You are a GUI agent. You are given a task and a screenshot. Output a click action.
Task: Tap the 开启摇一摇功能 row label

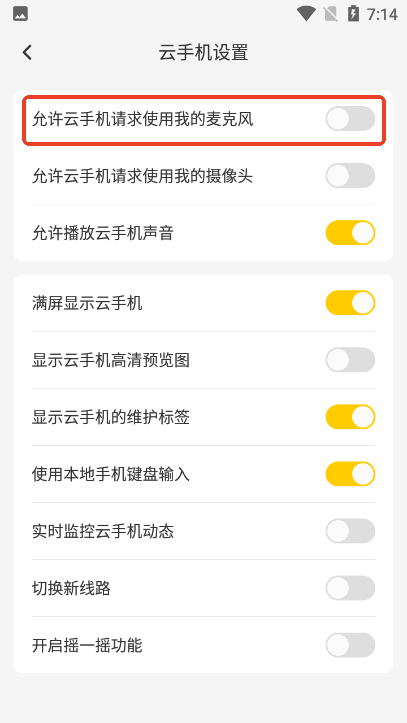(x=87, y=646)
